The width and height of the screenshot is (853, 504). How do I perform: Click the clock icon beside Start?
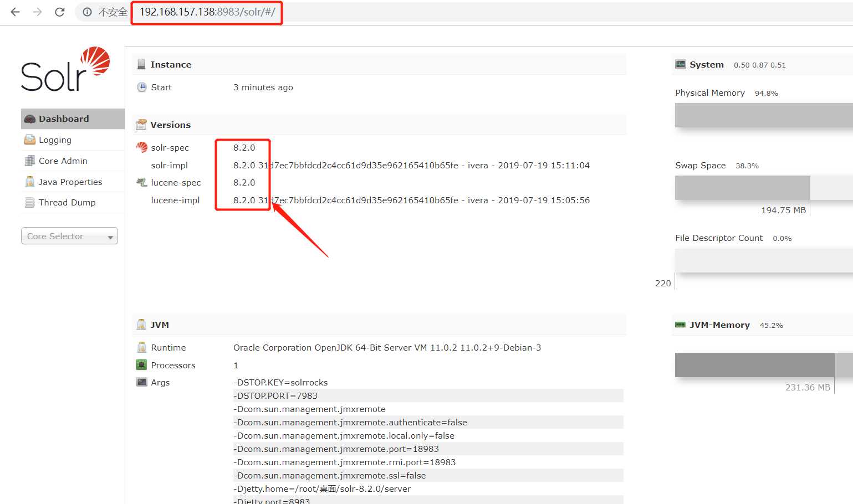142,87
